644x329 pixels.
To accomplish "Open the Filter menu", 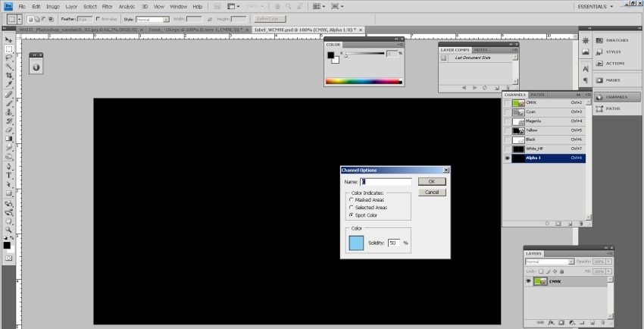I will point(107,7).
